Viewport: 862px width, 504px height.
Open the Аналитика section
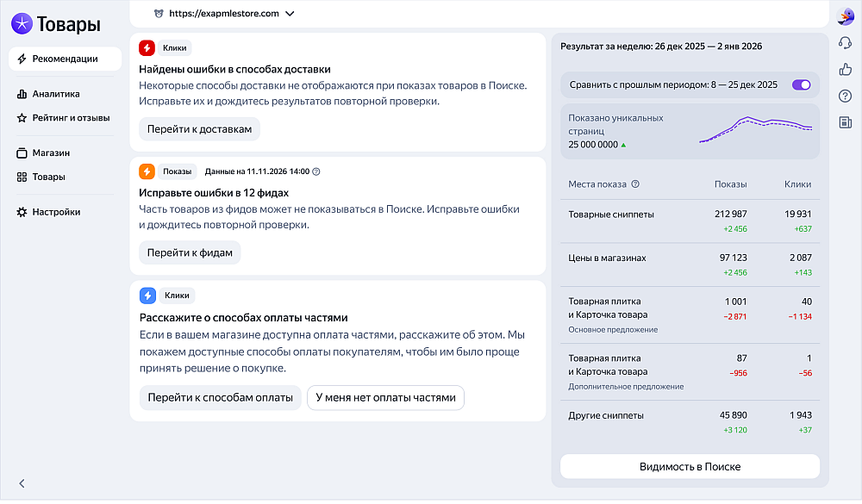[x=55, y=94]
